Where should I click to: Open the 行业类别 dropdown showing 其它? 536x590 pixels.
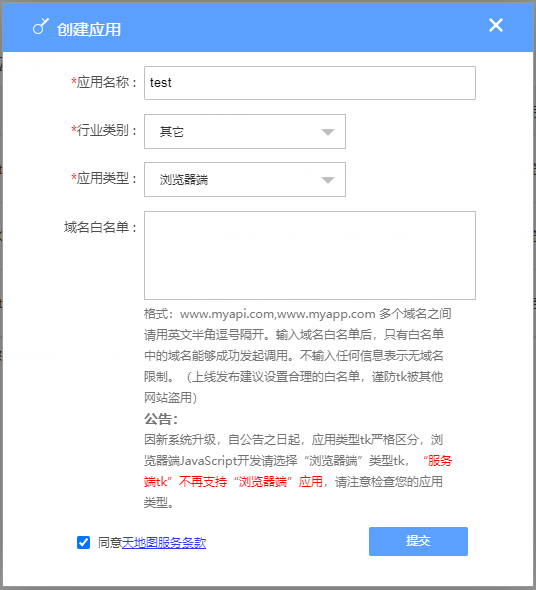pyautogui.click(x=245, y=131)
